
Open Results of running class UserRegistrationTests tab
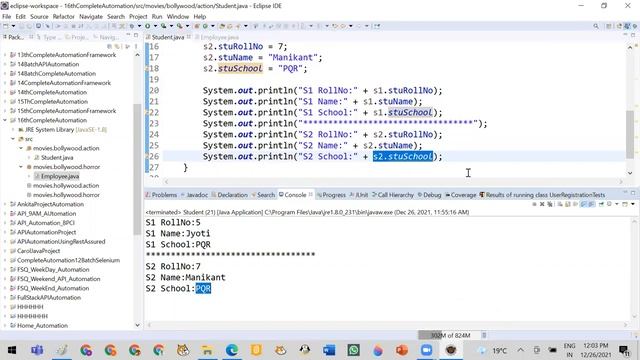tap(542, 195)
